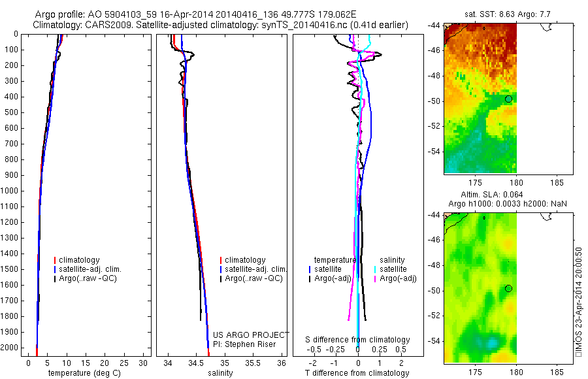Click depth tick label 2000
This screenshot has width=588, height=379.
(x=9, y=348)
